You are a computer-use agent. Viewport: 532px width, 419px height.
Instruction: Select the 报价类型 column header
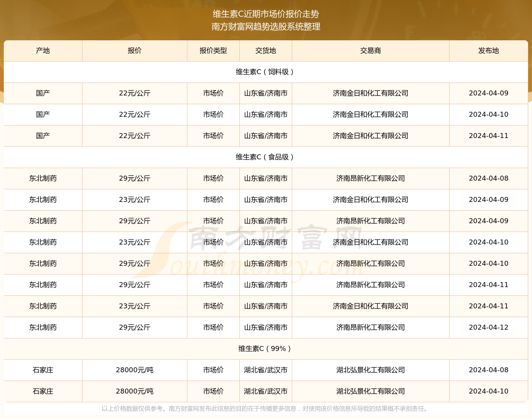point(213,51)
